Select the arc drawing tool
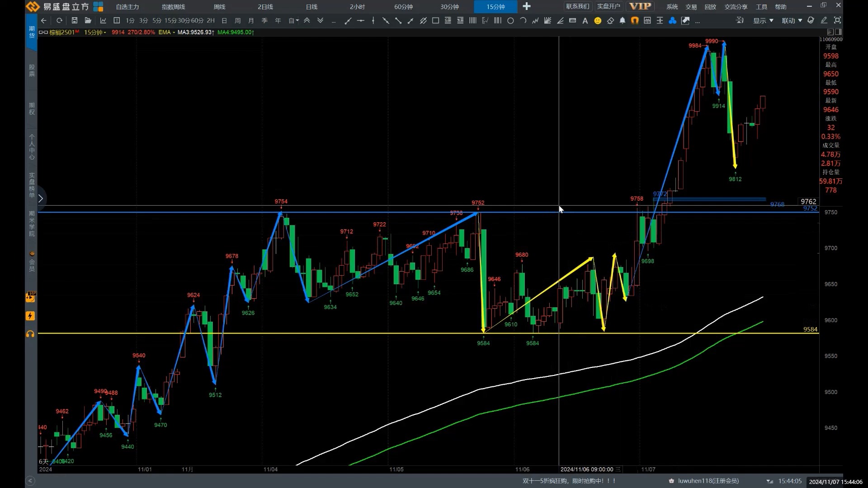The width and height of the screenshot is (868, 488). pos(523,20)
